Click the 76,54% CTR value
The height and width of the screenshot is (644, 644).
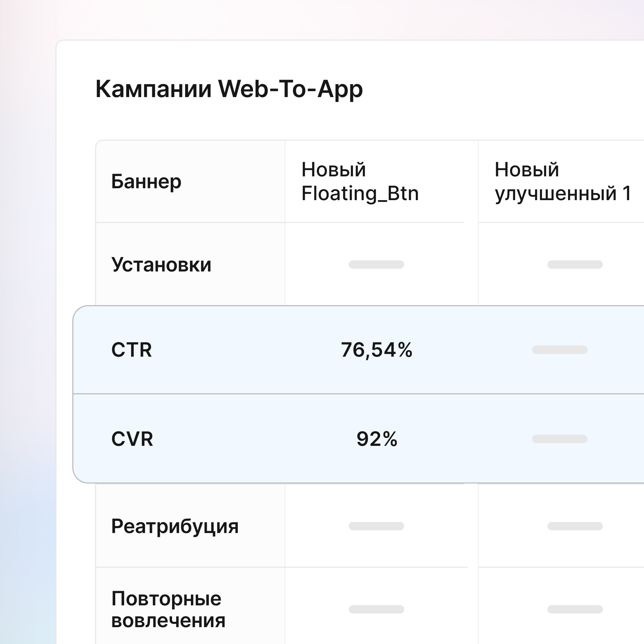[376, 350]
